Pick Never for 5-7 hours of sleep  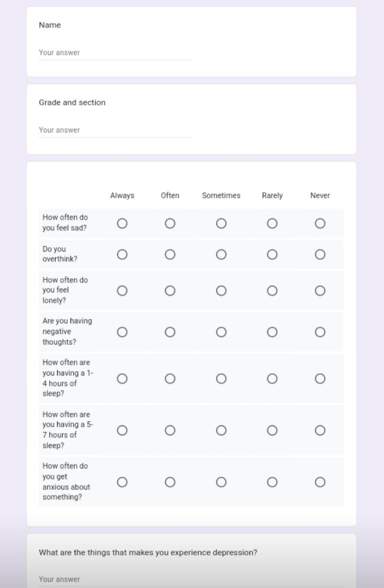320,430
